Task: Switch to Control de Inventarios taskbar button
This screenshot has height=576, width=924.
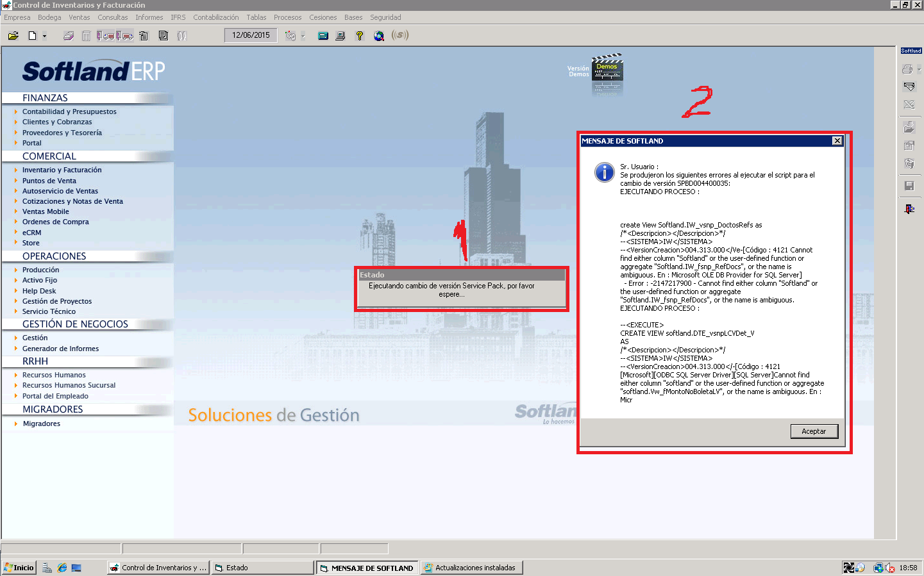Action: coord(158,568)
